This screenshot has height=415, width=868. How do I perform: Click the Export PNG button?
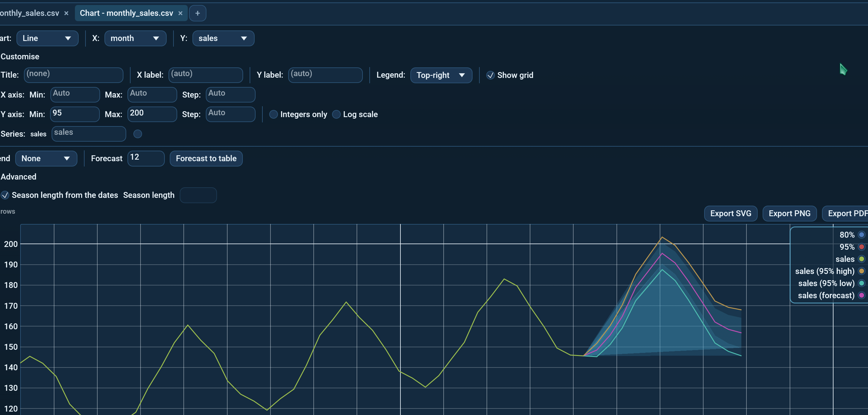tap(789, 213)
